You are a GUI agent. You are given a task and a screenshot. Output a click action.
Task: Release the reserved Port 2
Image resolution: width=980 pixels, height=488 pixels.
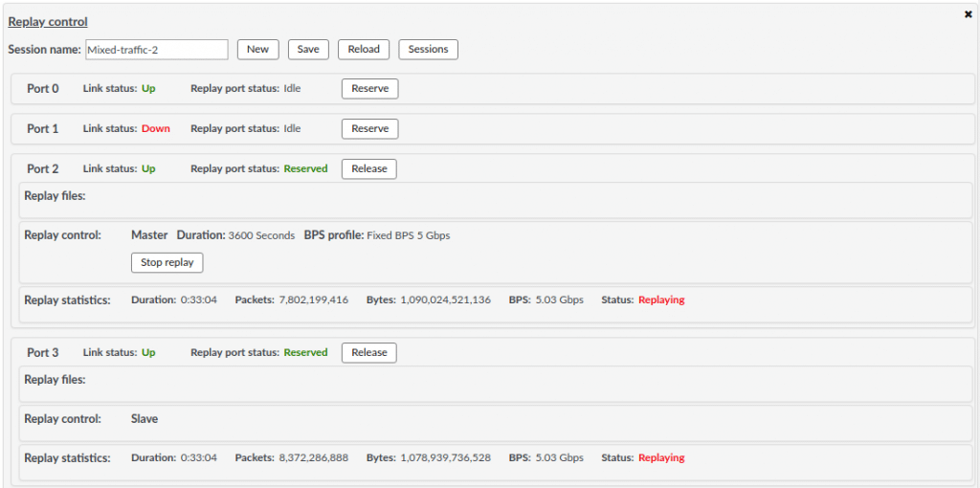pyautogui.click(x=368, y=168)
